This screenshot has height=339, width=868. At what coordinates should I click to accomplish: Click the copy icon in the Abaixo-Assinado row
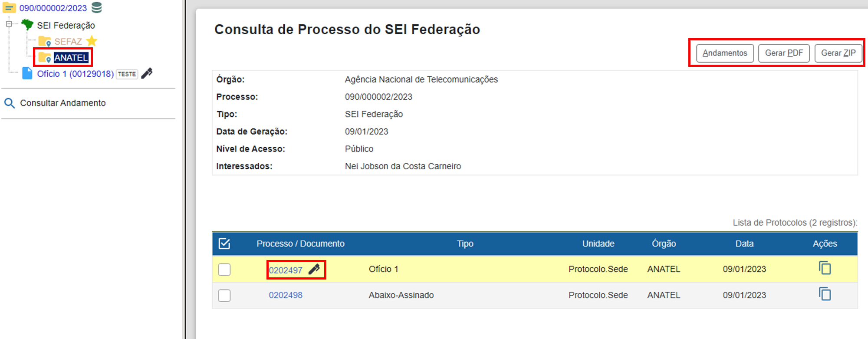(825, 294)
